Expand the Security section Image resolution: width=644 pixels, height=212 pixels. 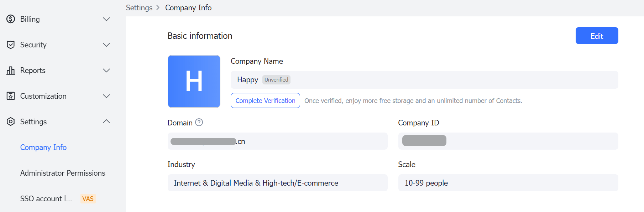point(106,45)
